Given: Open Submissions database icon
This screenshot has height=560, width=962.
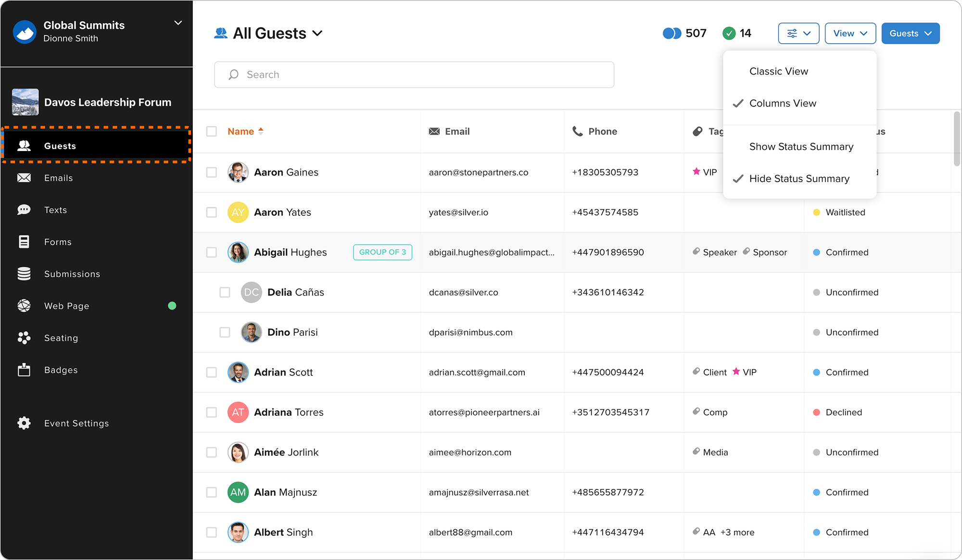Looking at the screenshot, I should click(x=24, y=274).
